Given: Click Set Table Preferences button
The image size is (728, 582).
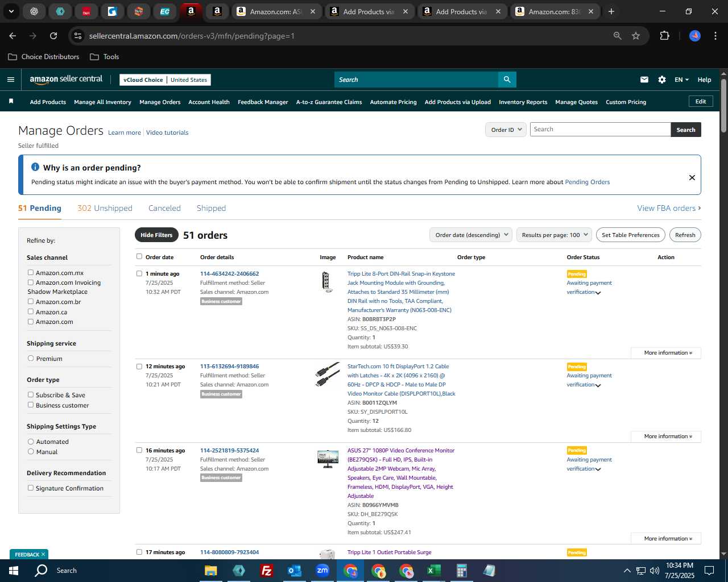Looking at the screenshot, I should 631,235.
